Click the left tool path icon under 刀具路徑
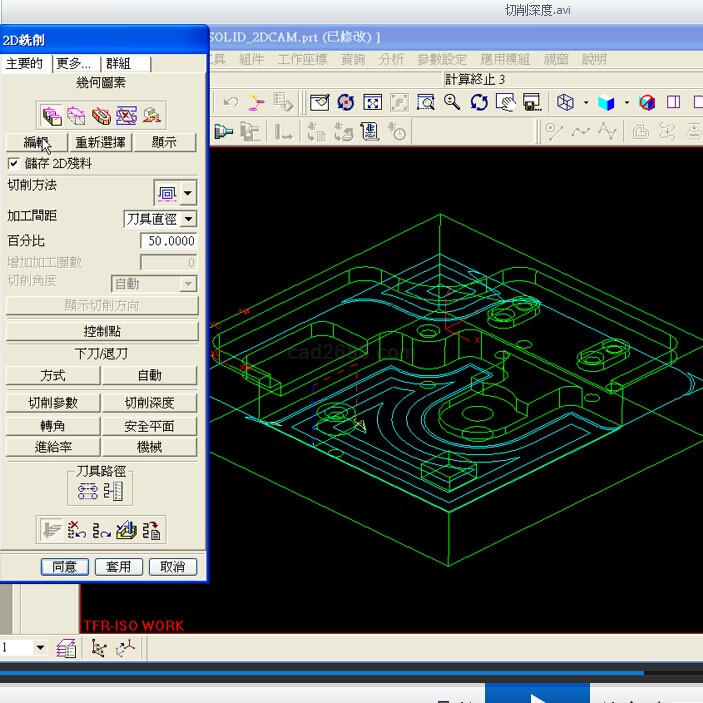 click(x=88, y=490)
